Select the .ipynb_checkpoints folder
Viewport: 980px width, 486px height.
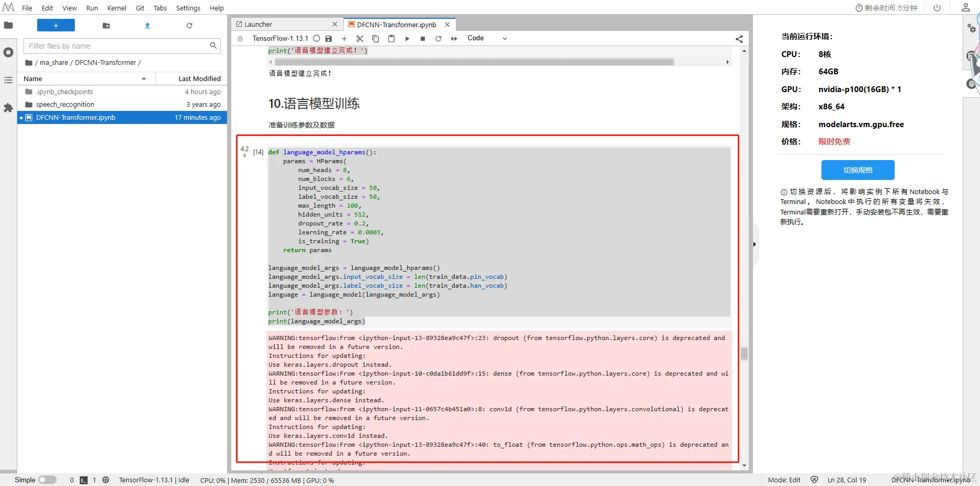coord(122,92)
